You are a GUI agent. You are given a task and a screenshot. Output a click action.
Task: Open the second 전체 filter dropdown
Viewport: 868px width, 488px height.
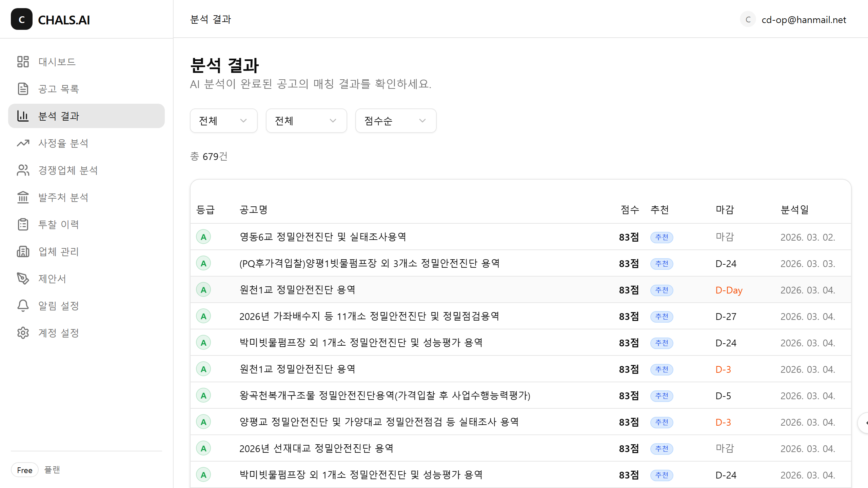click(x=306, y=121)
